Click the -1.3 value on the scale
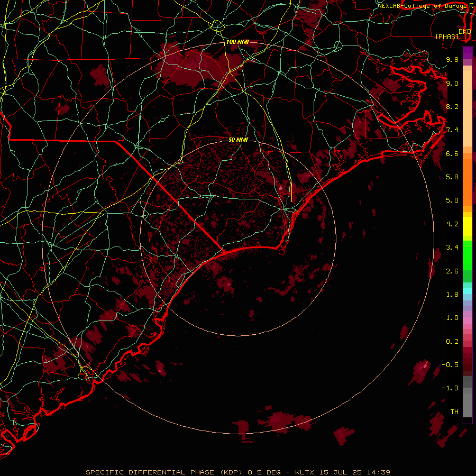The height and width of the screenshot is (476, 476). click(450, 388)
